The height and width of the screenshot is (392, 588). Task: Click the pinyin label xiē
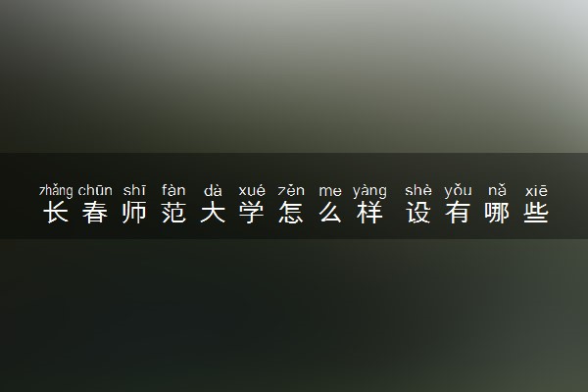(x=536, y=190)
